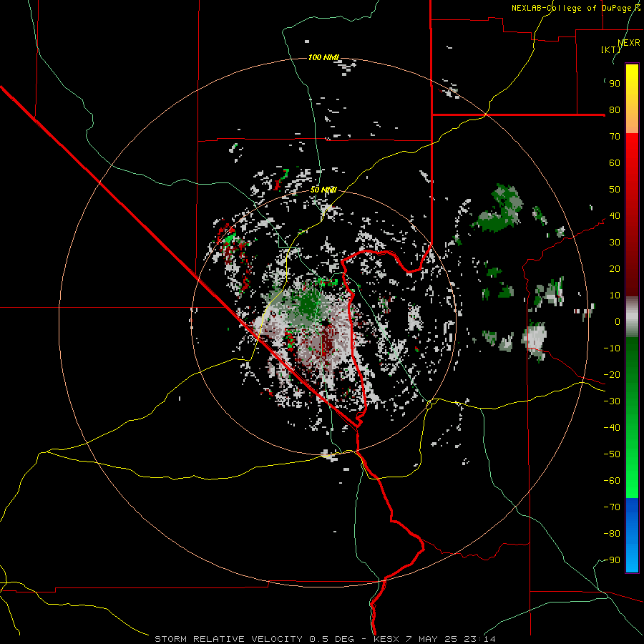This screenshot has width=644, height=644.
Task: Click the bright green color bar segment
Action: coord(632,472)
